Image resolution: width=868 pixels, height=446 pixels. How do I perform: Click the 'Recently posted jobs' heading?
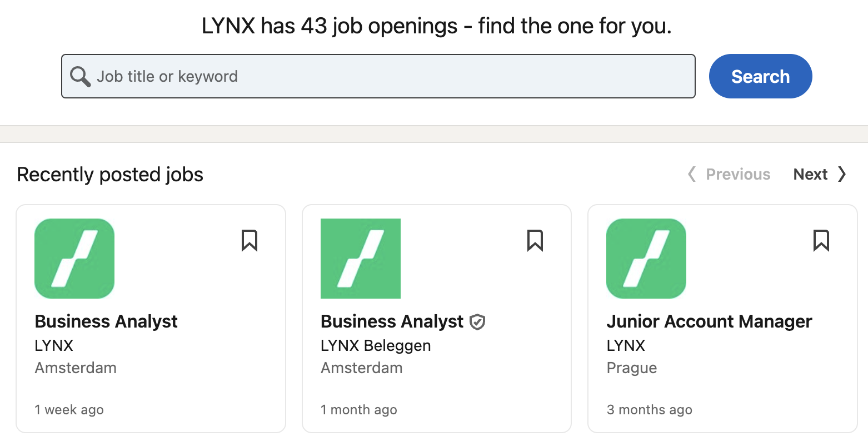click(x=110, y=175)
